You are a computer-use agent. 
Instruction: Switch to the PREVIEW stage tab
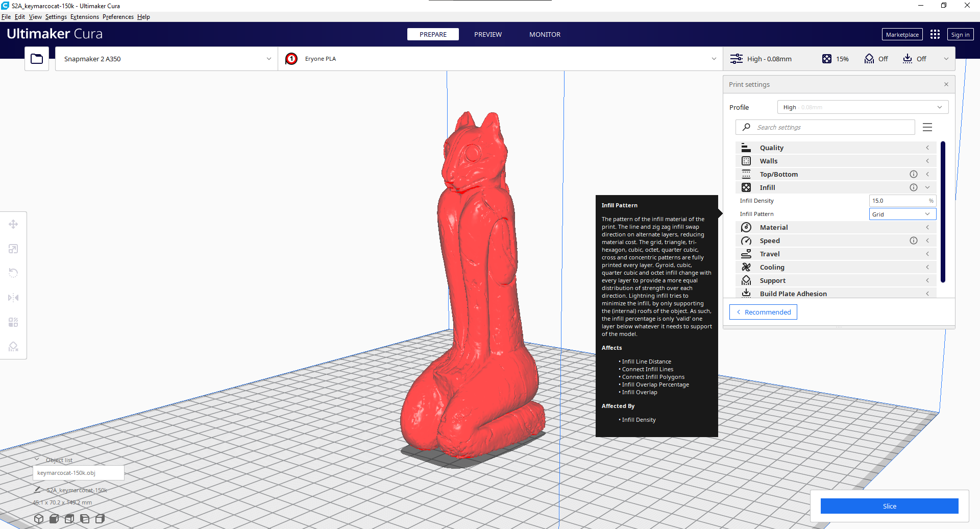(488, 34)
